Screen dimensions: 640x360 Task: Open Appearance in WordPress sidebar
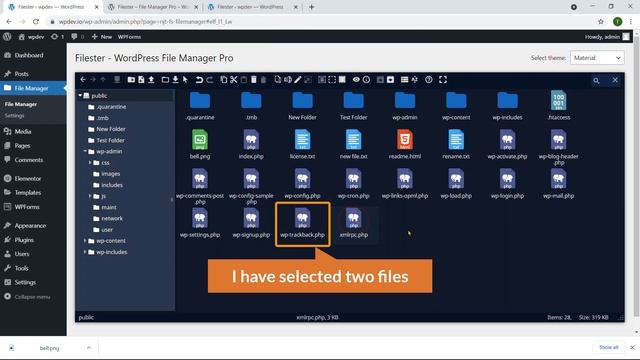[30, 226]
